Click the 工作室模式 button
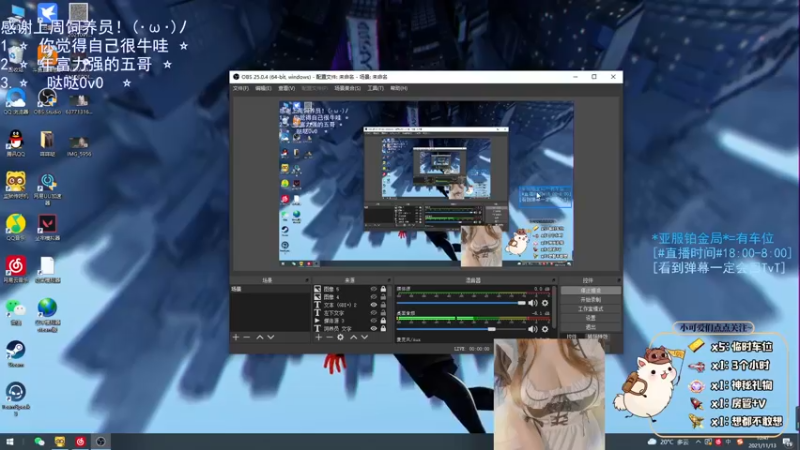 click(x=590, y=309)
